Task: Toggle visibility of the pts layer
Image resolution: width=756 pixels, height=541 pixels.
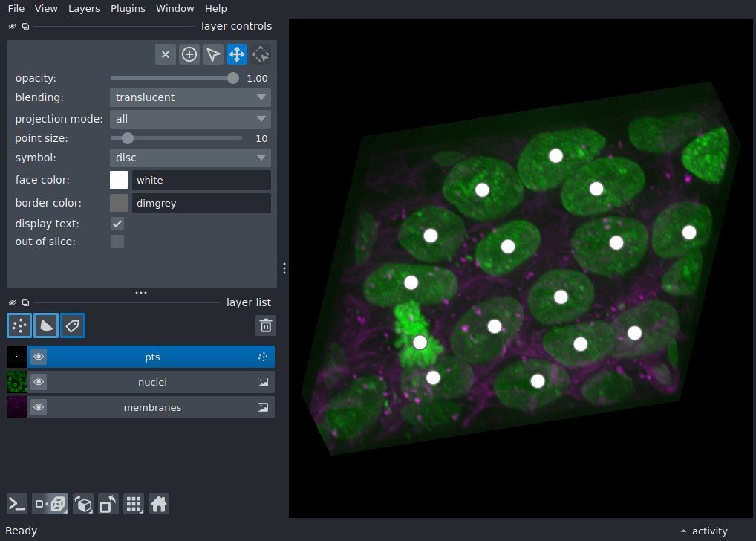Action: [39, 357]
